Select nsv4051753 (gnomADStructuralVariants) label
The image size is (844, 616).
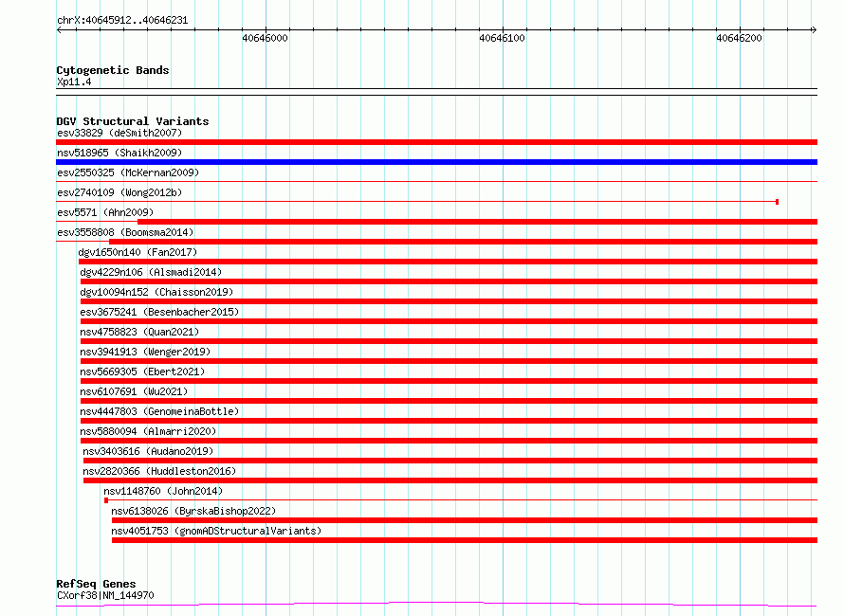(216, 531)
